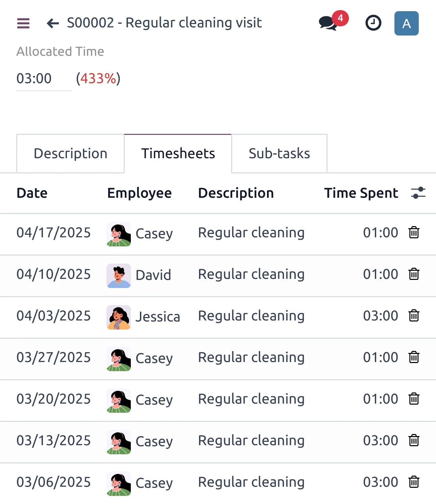The width and height of the screenshot is (436, 504).
Task: Open the user avatar menu
Action: pos(406,23)
